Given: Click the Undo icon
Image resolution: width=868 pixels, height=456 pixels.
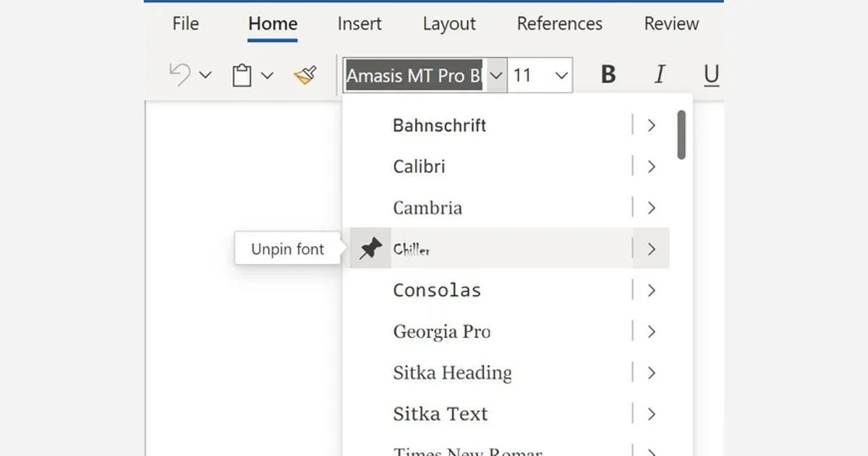Looking at the screenshot, I should pyautogui.click(x=180, y=75).
